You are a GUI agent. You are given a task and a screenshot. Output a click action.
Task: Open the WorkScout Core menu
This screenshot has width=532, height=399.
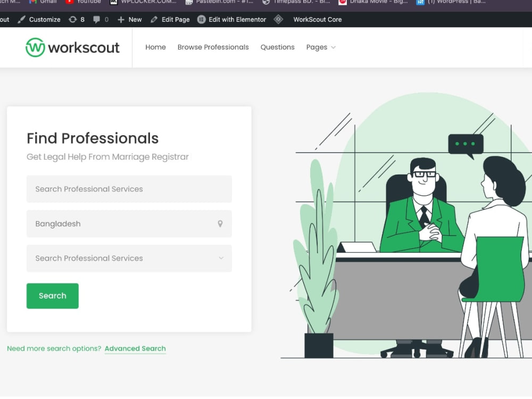pyautogui.click(x=317, y=20)
